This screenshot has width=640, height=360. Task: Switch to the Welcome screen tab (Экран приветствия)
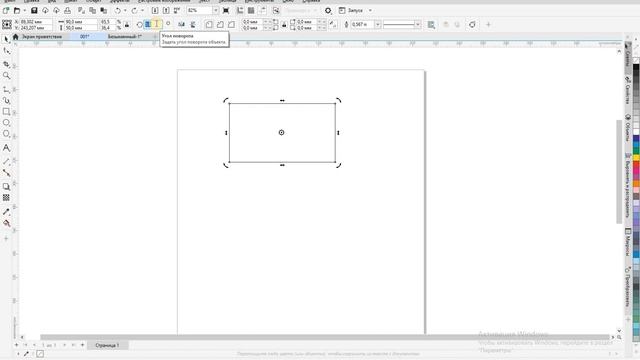click(x=42, y=36)
